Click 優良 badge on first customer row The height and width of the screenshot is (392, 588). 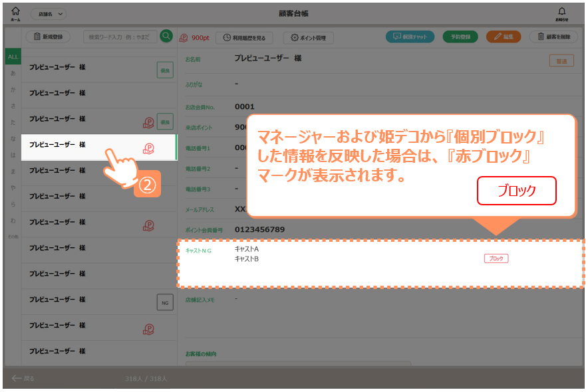coord(164,70)
